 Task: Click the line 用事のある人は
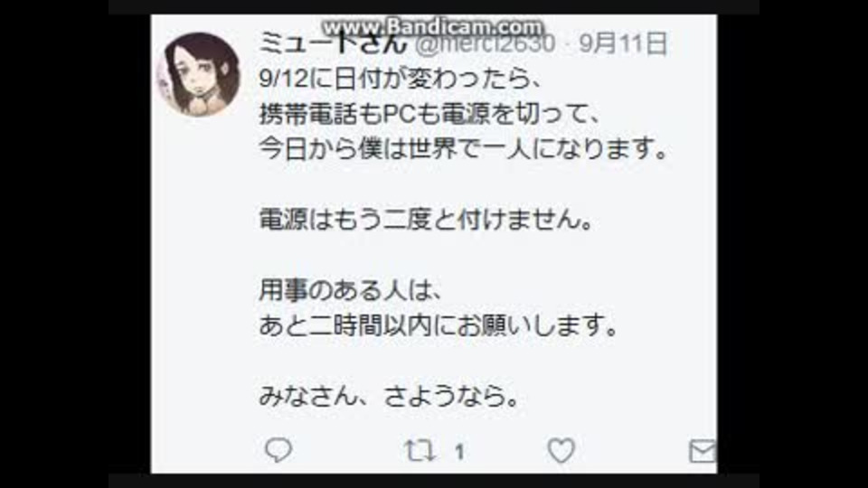(350, 290)
